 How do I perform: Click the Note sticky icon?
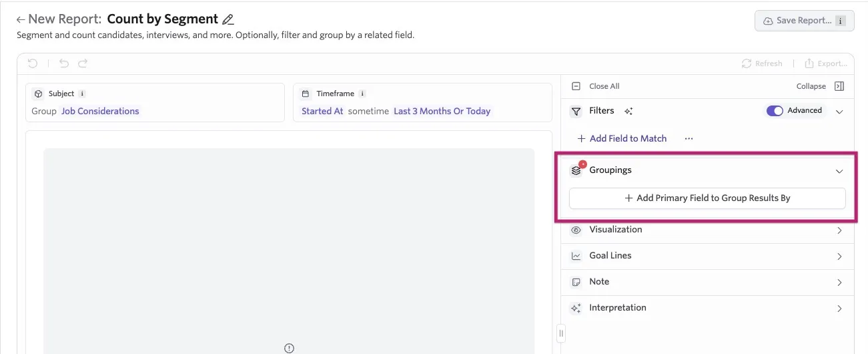coord(576,282)
